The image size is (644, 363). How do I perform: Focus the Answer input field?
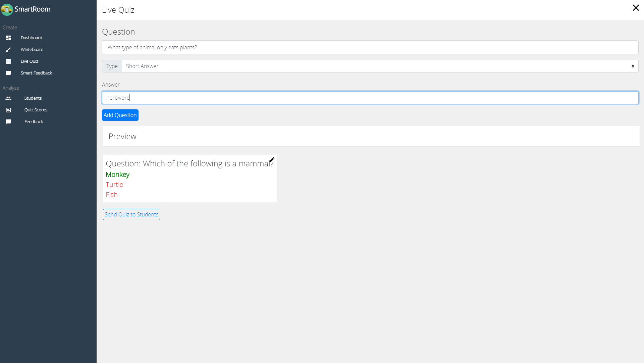pyautogui.click(x=370, y=98)
